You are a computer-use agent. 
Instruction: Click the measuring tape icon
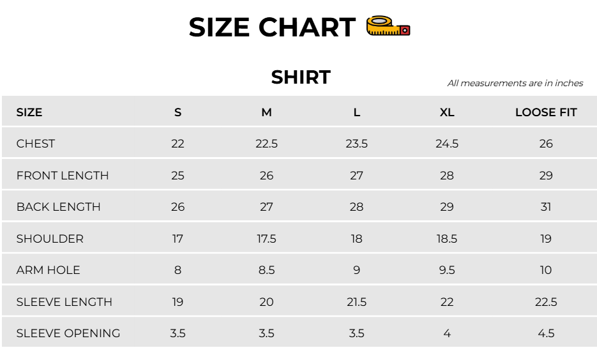click(388, 26)
